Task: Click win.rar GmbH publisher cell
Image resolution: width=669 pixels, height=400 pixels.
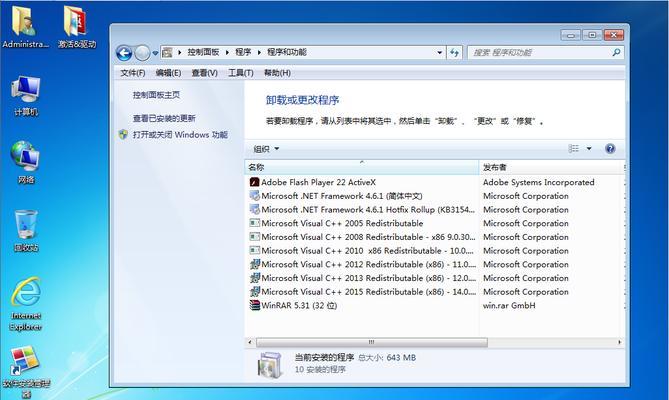Action: click(509, 305)
